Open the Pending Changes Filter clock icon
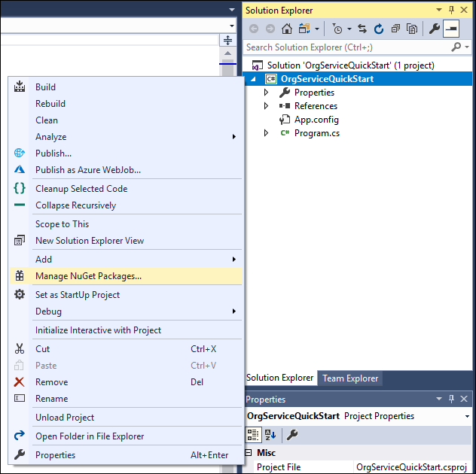 coord(337,29)
